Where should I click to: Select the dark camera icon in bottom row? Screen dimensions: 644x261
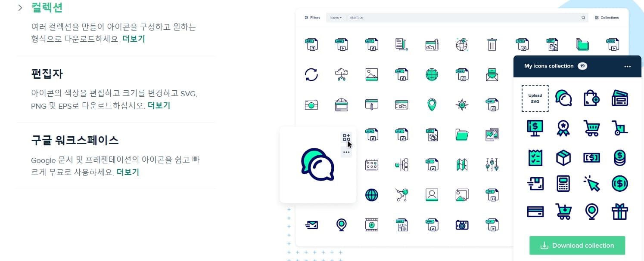pos(462,224)
